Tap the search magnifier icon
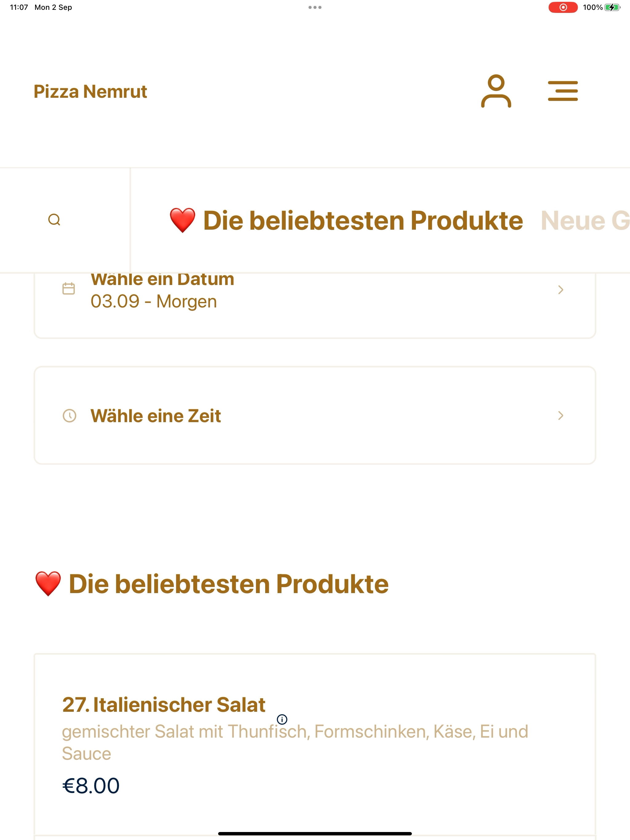The image size is (630, 840). click(54, 220)
